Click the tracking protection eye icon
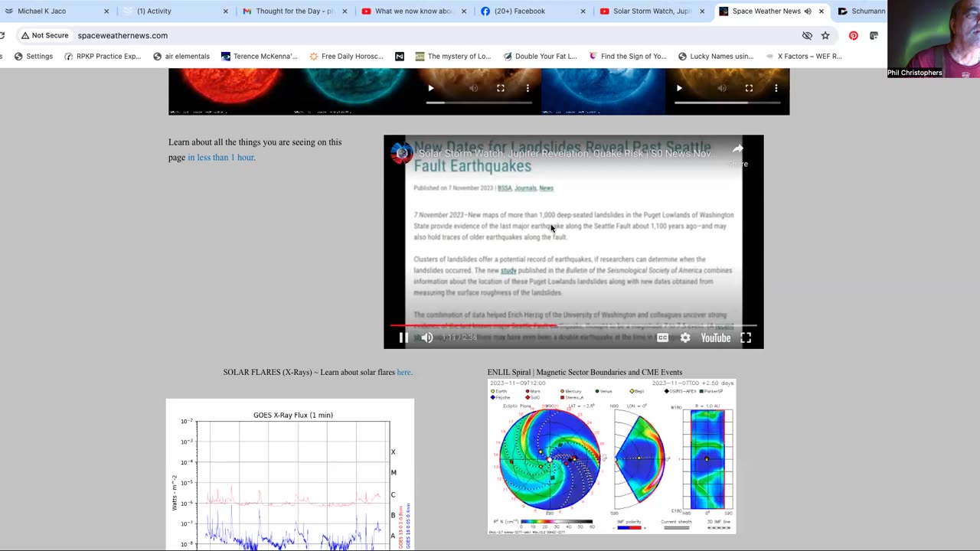This screenshot has width=980, height=551. pyautogui.click(x=807, y=35)
